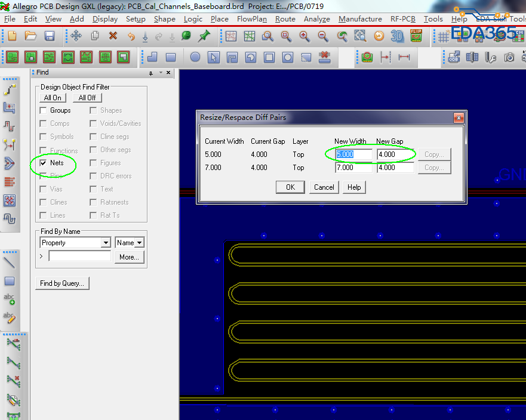Uncheck the Nets checkbox
This screenshot has height=420, width=526.
(x=43, y=163)
